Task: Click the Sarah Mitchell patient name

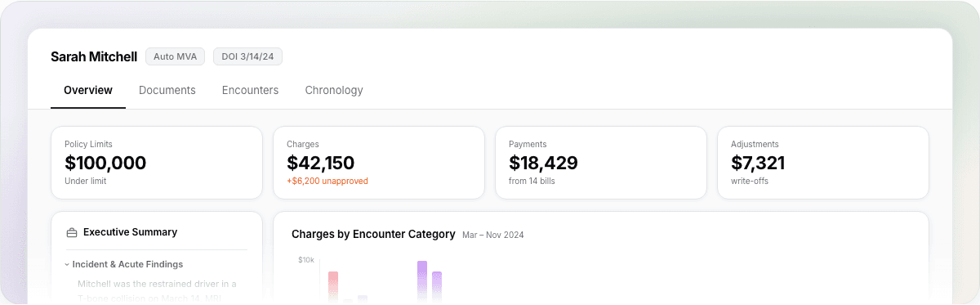Action: [94, 56]
